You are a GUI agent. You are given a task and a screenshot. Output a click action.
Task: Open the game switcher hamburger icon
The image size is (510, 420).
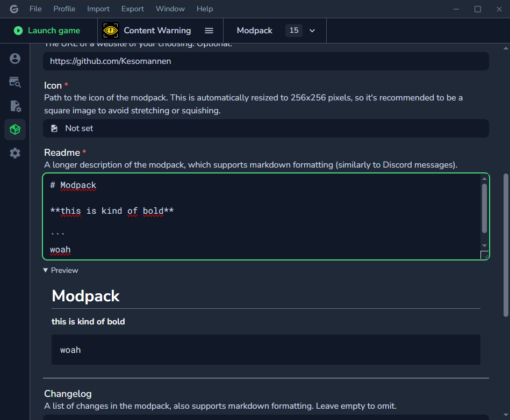tap(209, 31)
